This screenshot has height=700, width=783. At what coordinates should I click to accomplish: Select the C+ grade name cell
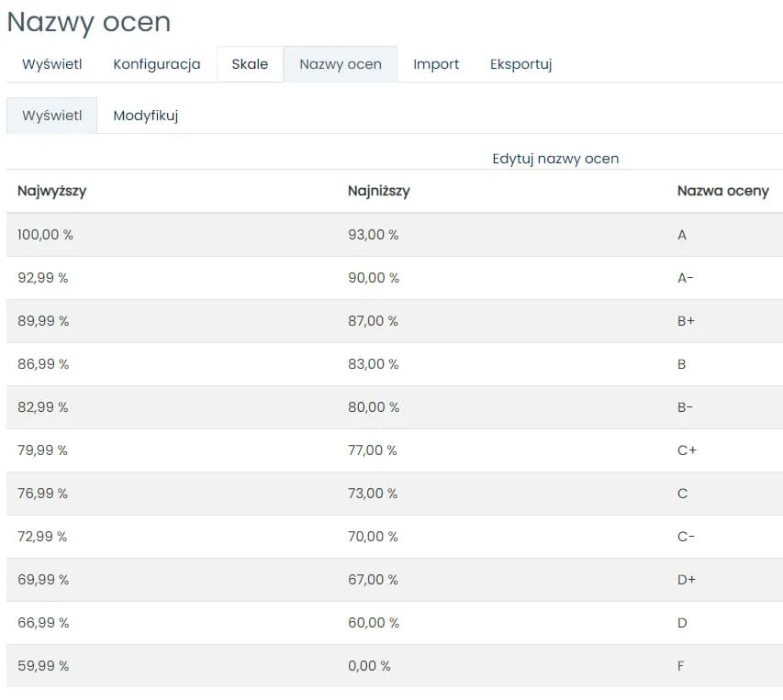click(x=687, y=450)
